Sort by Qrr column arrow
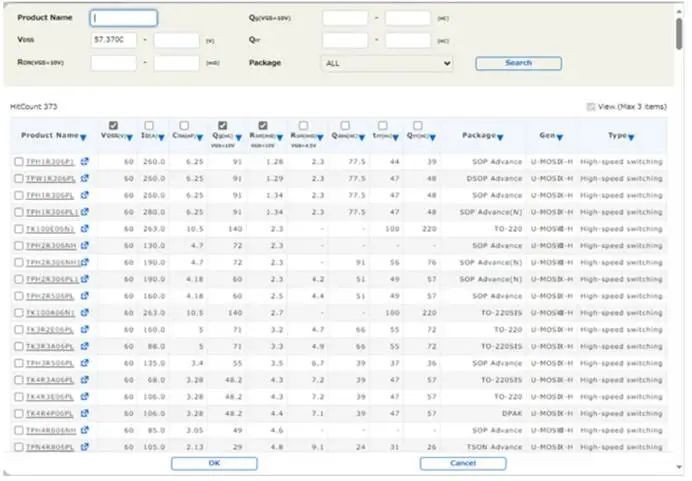 pos(432,138)
